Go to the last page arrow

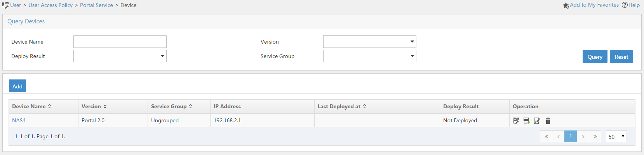[595, 136]
